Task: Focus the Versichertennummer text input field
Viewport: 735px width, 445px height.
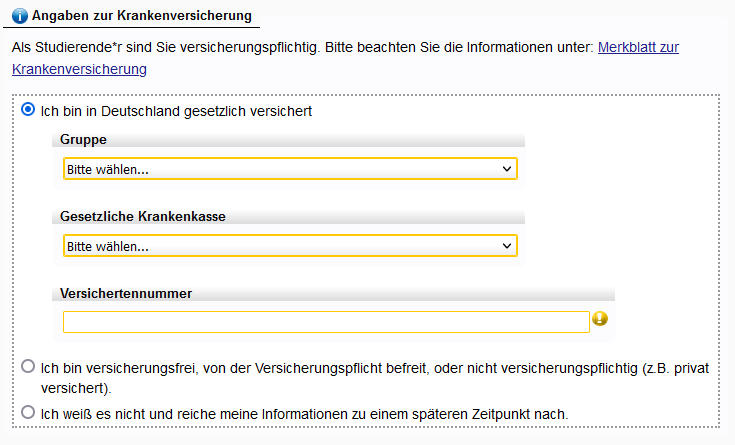Action: [326, 322]
